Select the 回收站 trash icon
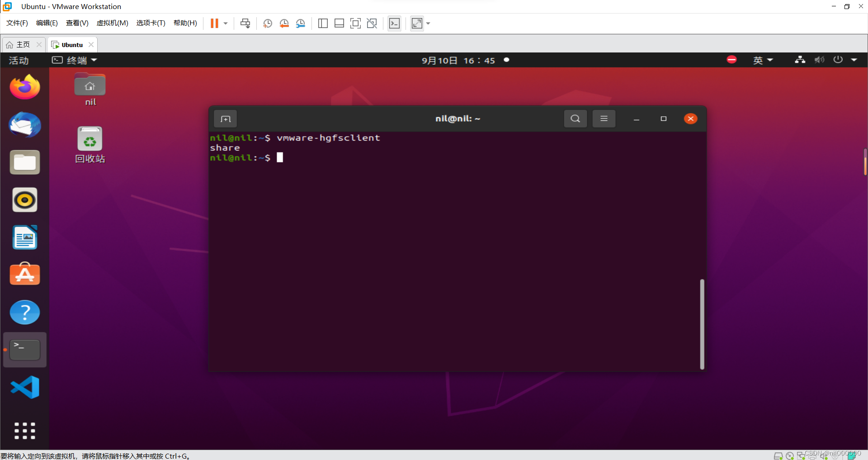868x460 pixels. [x=90, y=145]
